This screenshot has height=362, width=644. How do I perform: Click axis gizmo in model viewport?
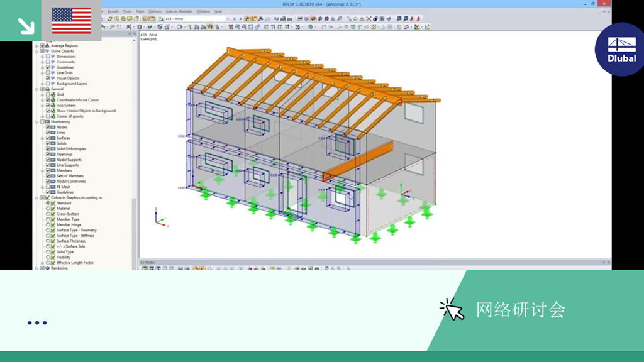(x=160, y=218)
